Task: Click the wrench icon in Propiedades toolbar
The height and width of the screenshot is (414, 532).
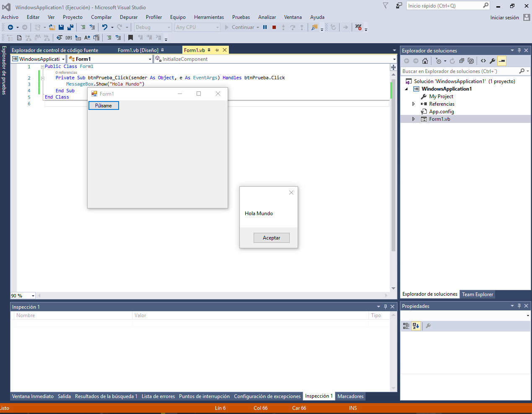Action: [428, 326]
